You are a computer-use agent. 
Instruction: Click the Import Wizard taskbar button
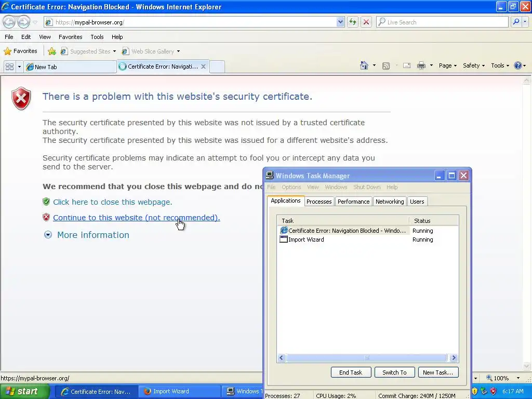point(179,392)
